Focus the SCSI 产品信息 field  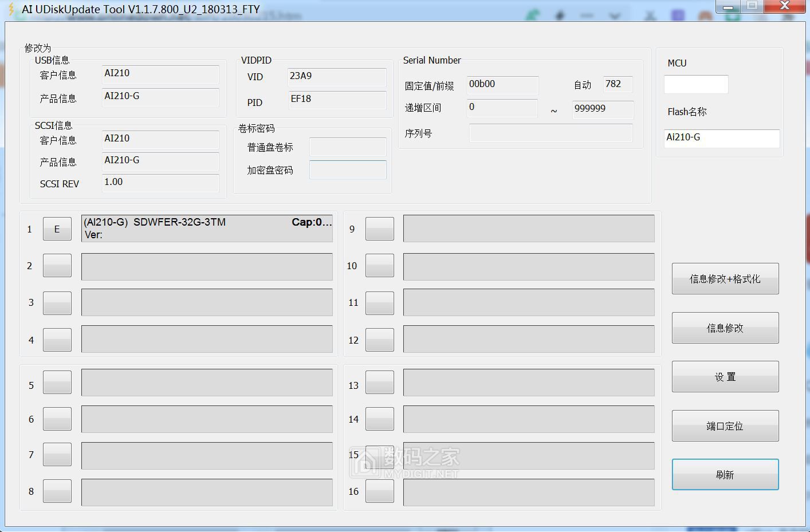click(x=160, y=161)
